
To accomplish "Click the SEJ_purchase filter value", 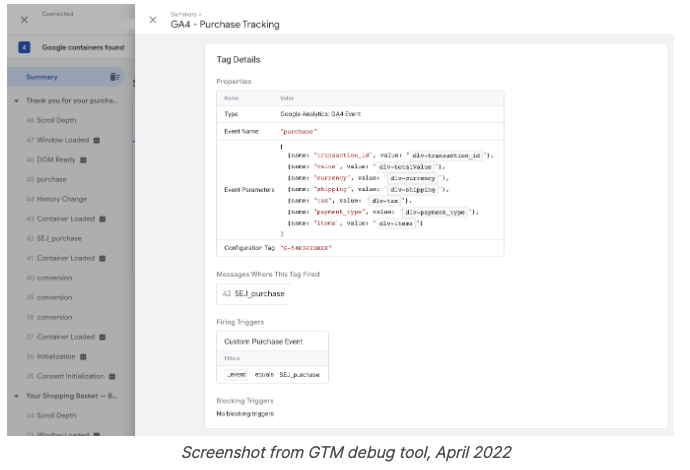I will [299, 375].
